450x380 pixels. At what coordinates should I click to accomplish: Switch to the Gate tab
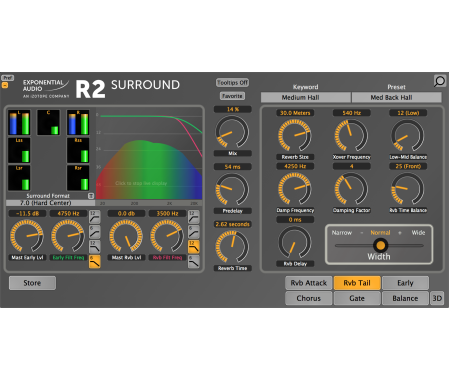pos(357,298)
